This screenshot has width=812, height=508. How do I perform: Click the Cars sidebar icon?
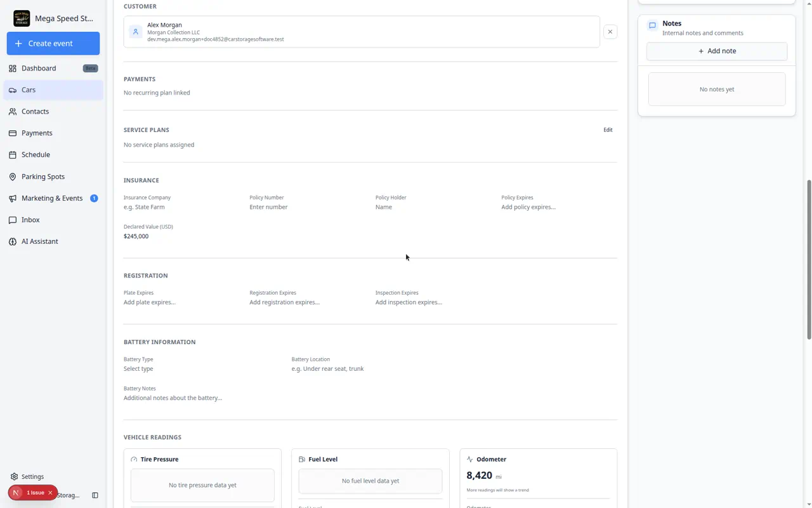click(x=13, y=90)
